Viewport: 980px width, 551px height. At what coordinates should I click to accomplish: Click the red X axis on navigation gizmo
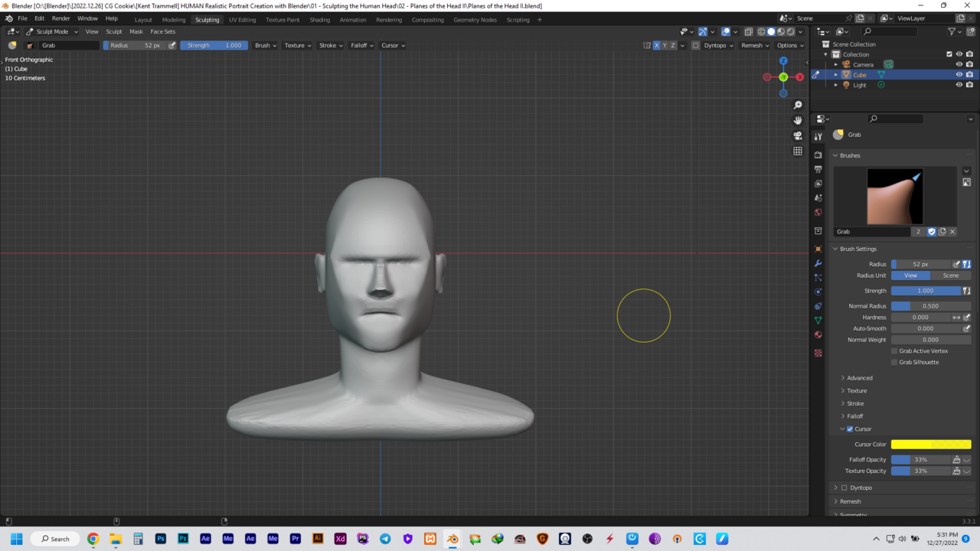[800, 77]
